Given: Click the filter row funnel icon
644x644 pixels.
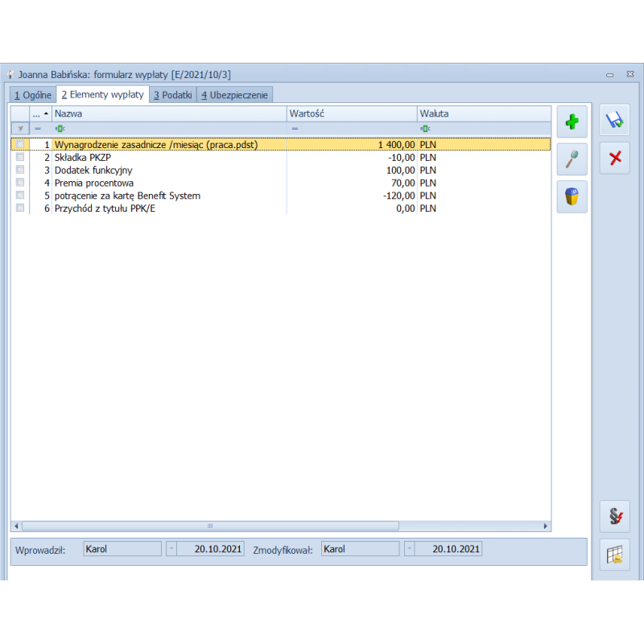Looking at the screenshot, I should pyautogui.click(x=20, y=129).
